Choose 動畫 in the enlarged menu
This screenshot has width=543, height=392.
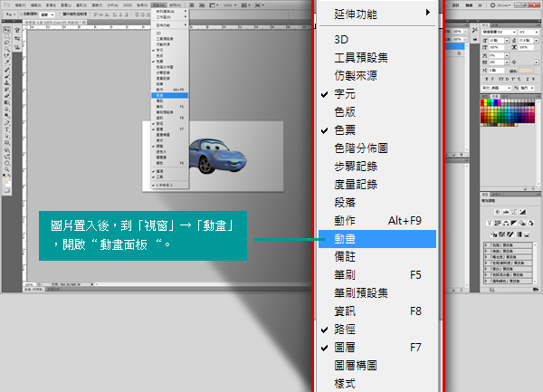pyautogui.click(x=377, y=239)
